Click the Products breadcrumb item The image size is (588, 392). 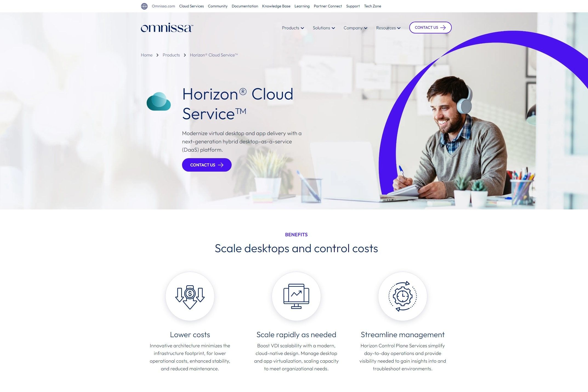171,55
